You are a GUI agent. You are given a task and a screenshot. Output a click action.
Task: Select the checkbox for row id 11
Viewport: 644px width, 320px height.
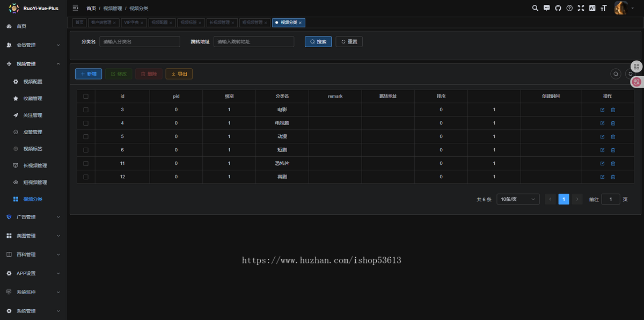coord(86,163)
